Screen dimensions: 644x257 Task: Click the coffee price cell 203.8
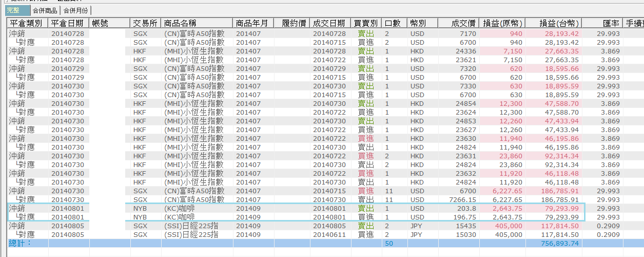pos(459,208)
